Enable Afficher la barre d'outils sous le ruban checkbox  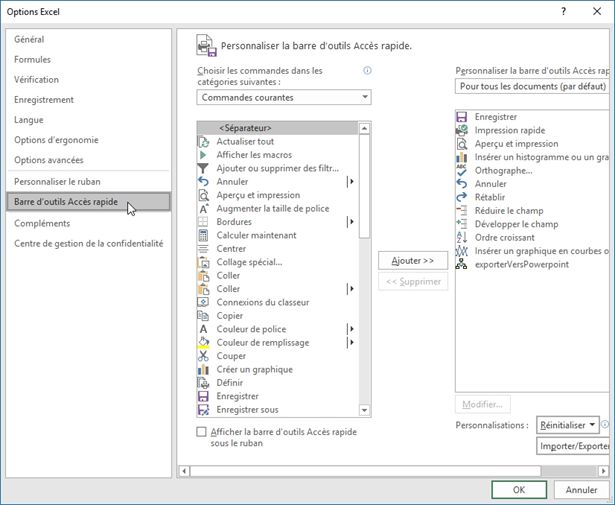[201, 432]
